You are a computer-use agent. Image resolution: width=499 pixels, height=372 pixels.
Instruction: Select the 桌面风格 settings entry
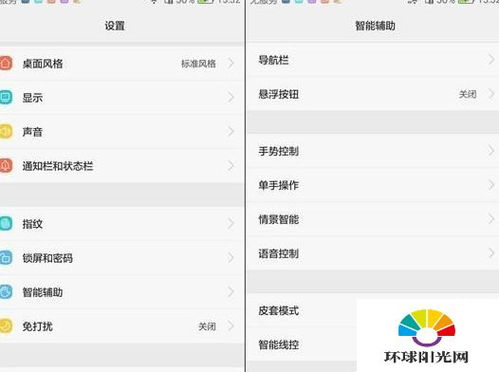[122, 63]
